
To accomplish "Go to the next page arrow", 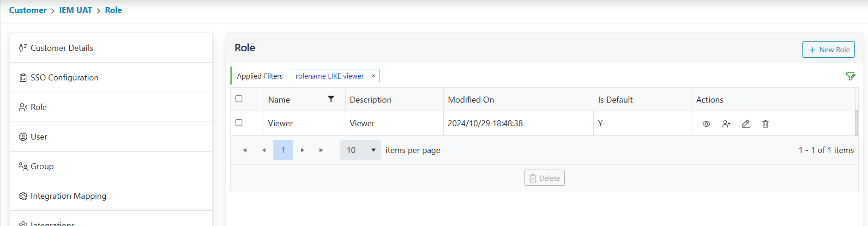I will pyautogui.click(x=302, y=150).
